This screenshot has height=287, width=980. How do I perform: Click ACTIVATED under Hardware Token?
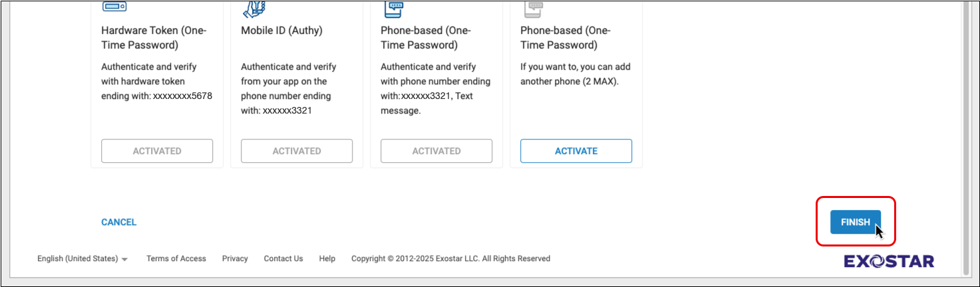[x=157, y=151]
